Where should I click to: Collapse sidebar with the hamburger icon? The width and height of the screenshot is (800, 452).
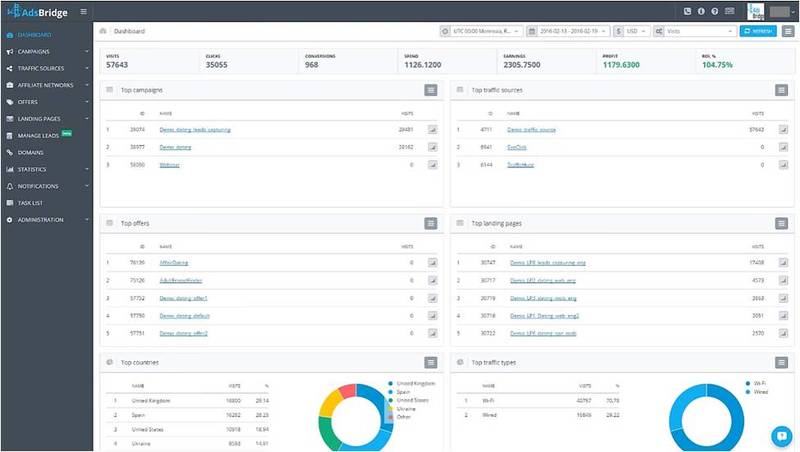coord(83,11)
